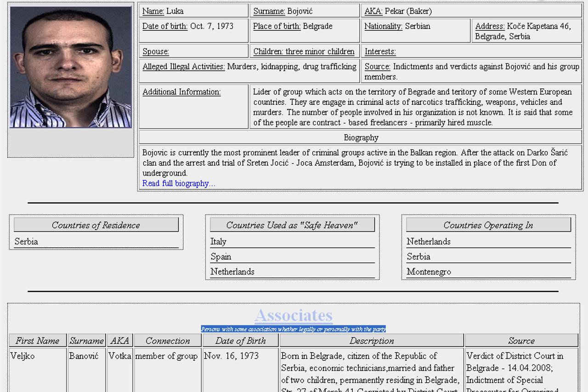Click the "Source: Indictments and verdicts" cell
The height and width of the screenshot is (392, 588).
[x=471, y=71]
